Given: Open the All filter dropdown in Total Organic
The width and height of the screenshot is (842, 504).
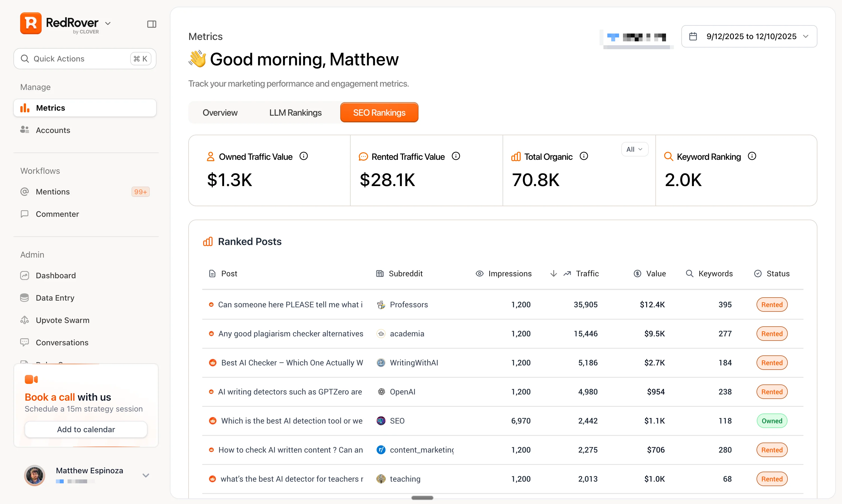Looking at the screenshot, I should [634, 149].
